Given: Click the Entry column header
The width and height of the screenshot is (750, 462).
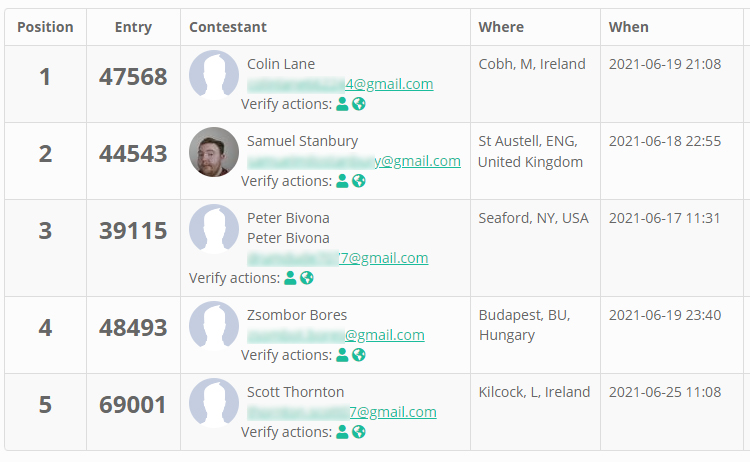Looking at the screenshot, I should 133,27.
